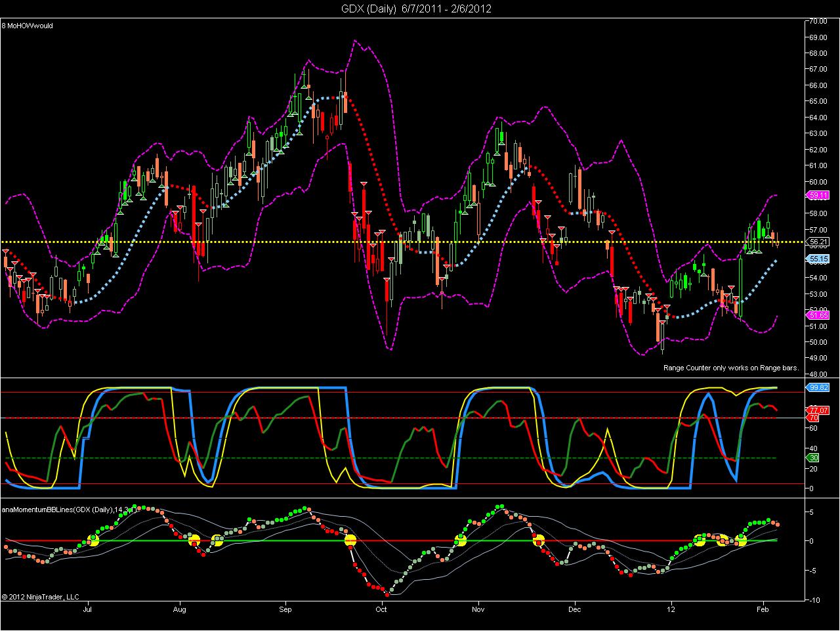
Task: Click the yellow momentum circle just before Nov
Action: 460,540
